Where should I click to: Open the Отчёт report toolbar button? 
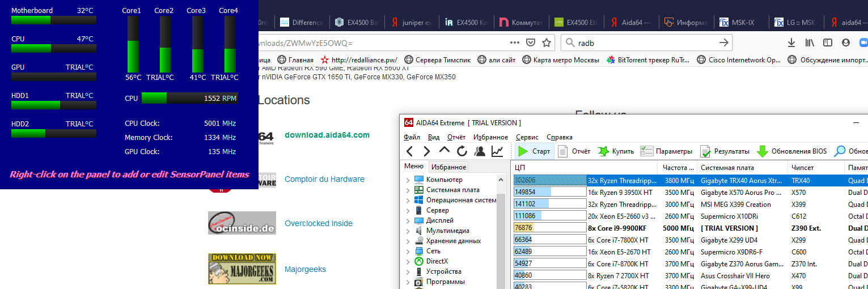[574, 151]
